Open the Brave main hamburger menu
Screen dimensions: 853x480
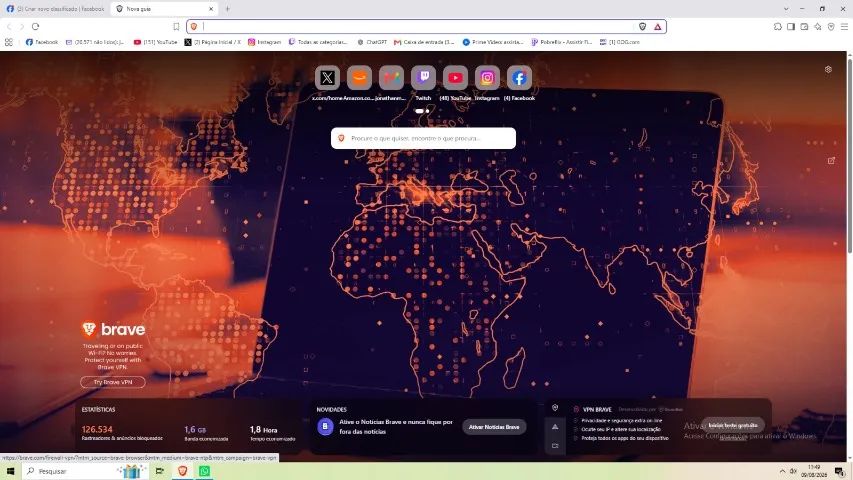pyautogui.click(x=844, y=26)
